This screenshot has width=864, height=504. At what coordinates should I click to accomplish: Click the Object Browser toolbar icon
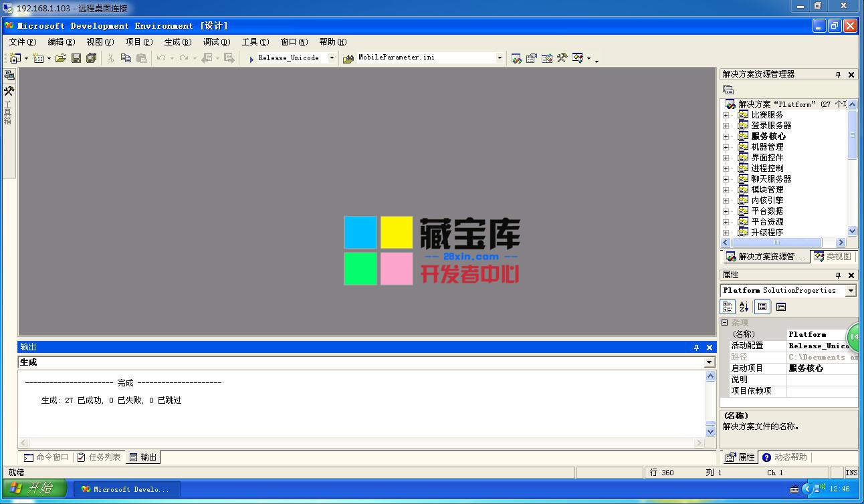(x=547, y=58)
